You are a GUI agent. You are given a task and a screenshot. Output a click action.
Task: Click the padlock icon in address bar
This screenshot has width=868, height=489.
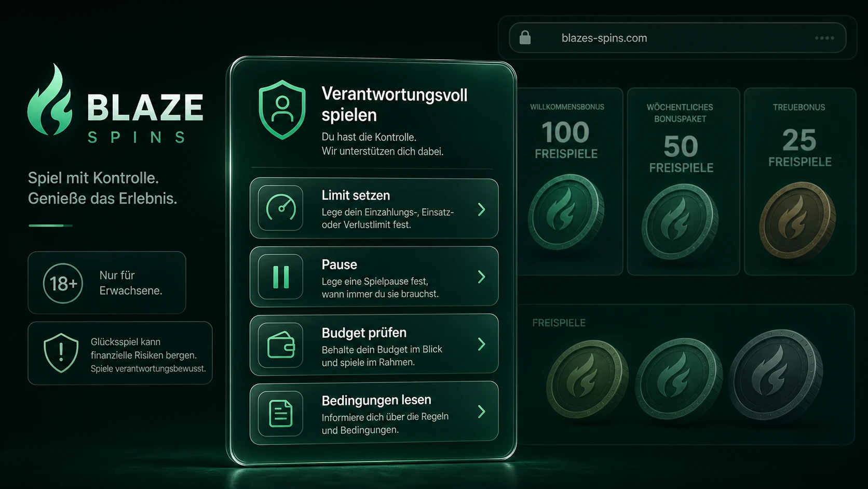[x=525, y=37]
